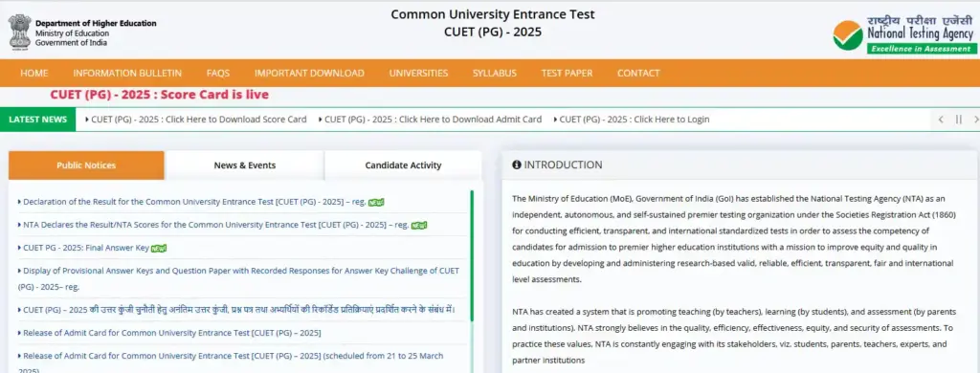Click the National Testing Agency logo
The image size is (980, 373).
pos(903,35)
